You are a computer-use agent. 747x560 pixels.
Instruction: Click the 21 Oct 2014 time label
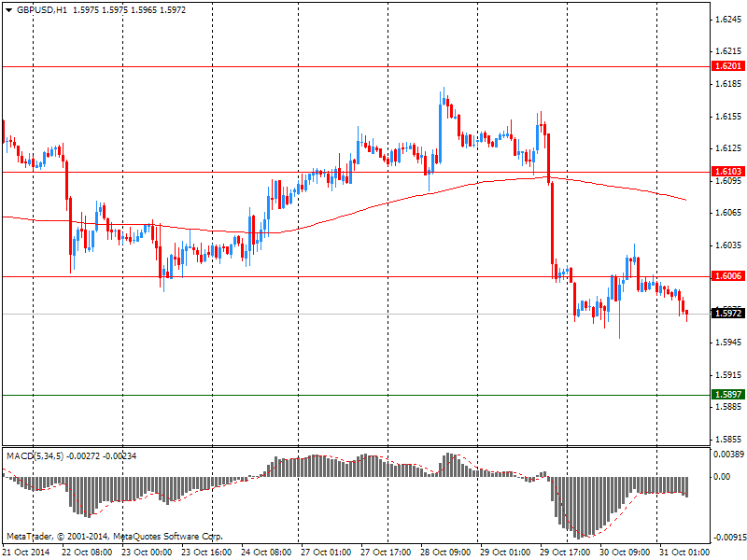click(26, 553)
